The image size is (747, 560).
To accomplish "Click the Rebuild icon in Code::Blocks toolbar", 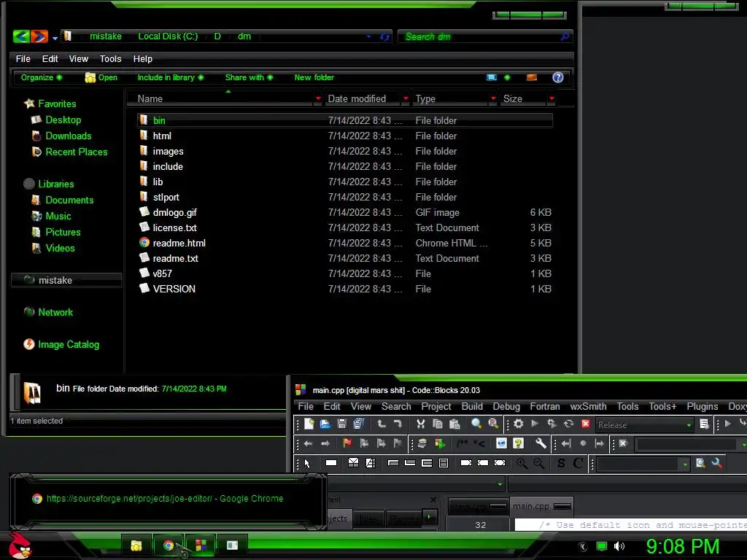I will (x=569, y=424).
